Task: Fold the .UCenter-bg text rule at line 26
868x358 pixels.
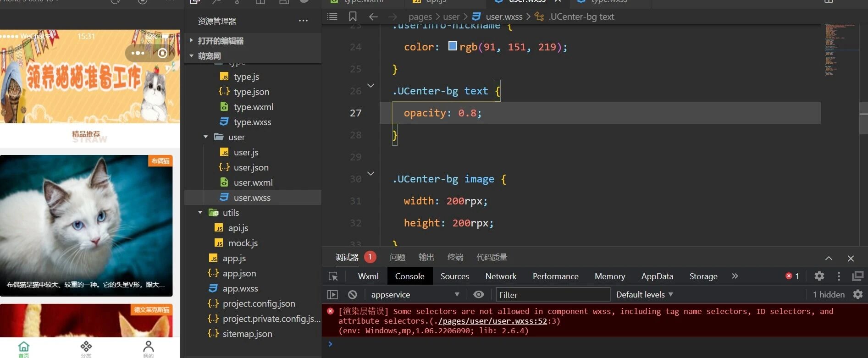Action: point(370,86)
